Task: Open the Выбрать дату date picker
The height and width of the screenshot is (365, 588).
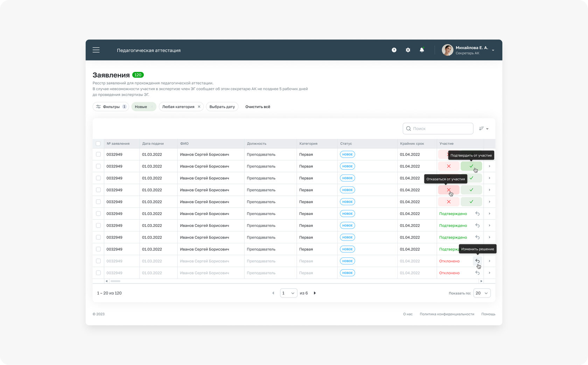Action: (x=222, y=107)
